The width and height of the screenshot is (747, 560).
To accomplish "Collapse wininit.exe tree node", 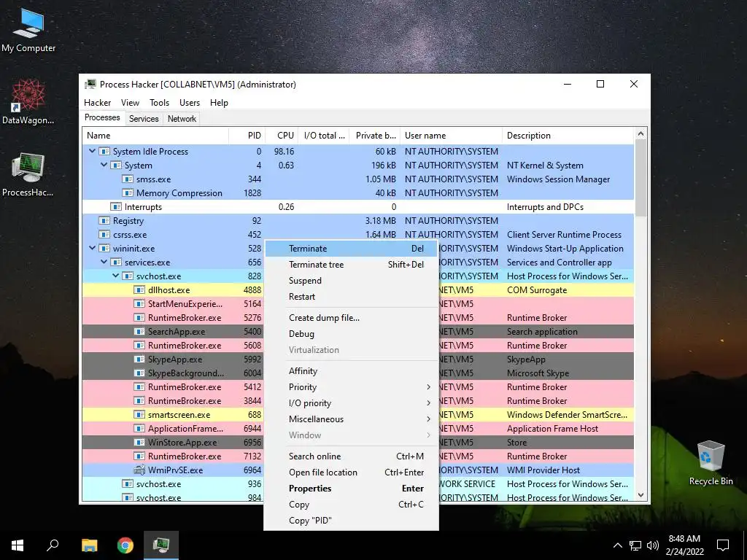I will click(x=93, y=248).
